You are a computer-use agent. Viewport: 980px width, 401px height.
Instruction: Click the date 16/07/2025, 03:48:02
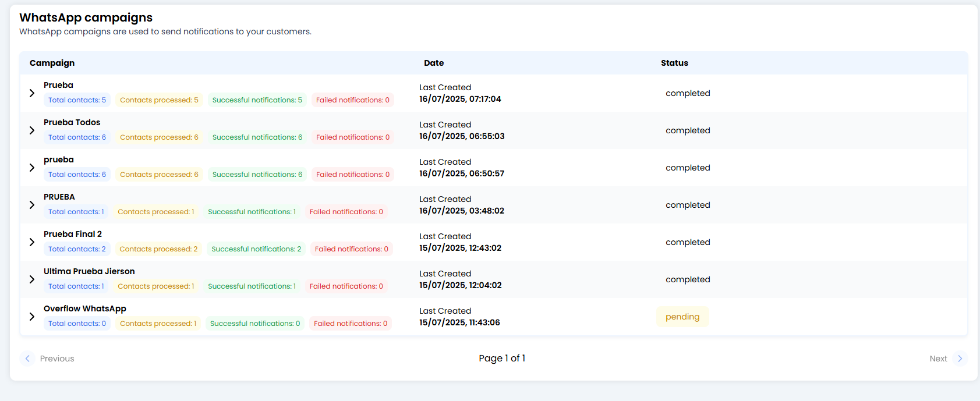click(x=462, y=211)
